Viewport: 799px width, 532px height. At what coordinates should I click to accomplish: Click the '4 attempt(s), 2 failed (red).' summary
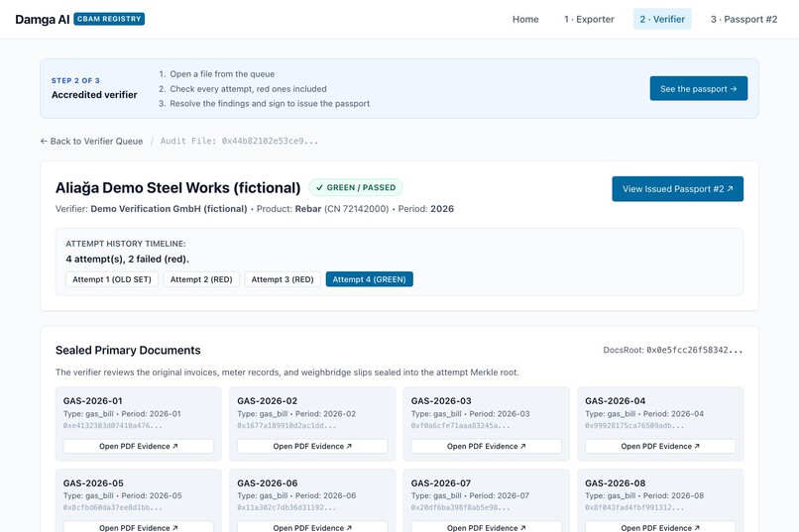[x=128, y=260]
